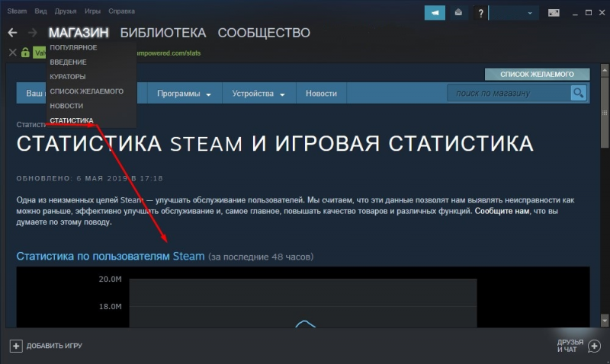Viewport: 610px width, 364px height.
Task: Click the page scrollbar up arrow
Action: pyautogui.click(x=605, y=70)
